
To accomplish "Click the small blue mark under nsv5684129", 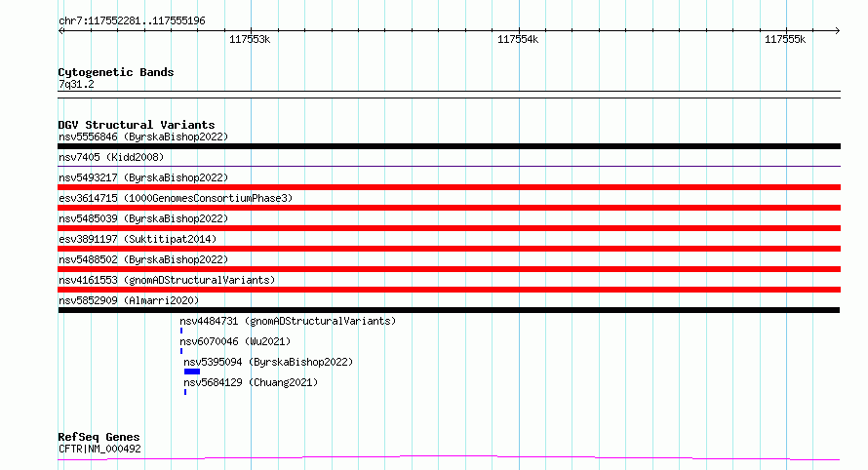I will point(185,392).
